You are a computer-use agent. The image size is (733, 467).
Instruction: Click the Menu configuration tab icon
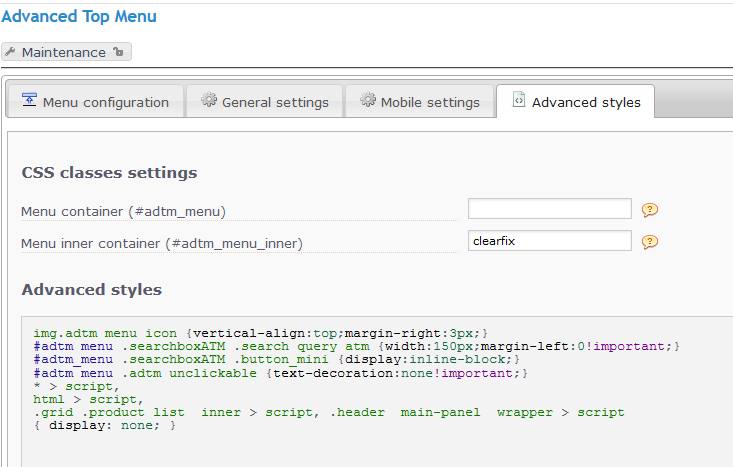point(29,101)
